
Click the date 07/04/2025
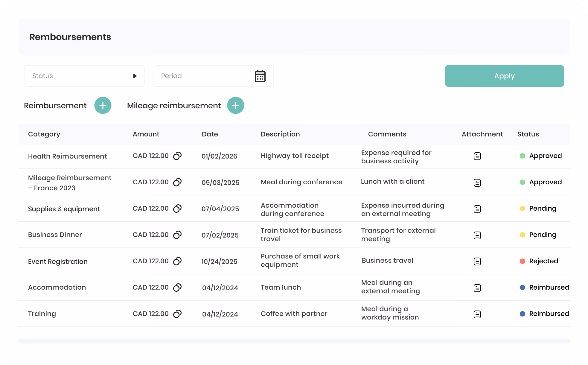220,209
